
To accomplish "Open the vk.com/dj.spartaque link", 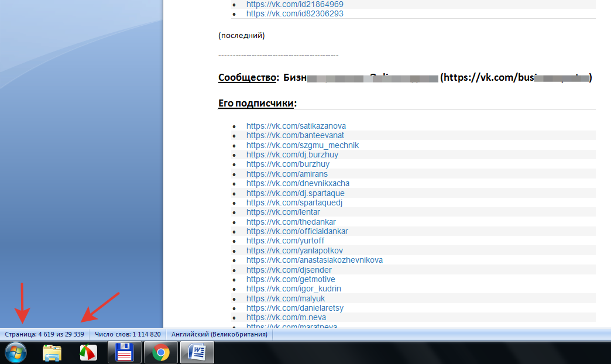I will 296,193.
